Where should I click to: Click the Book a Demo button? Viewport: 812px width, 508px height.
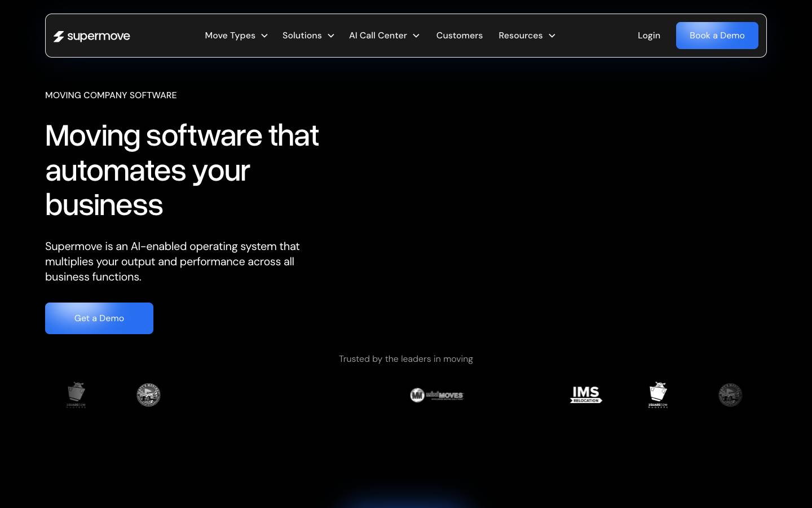tap(717, 36)
